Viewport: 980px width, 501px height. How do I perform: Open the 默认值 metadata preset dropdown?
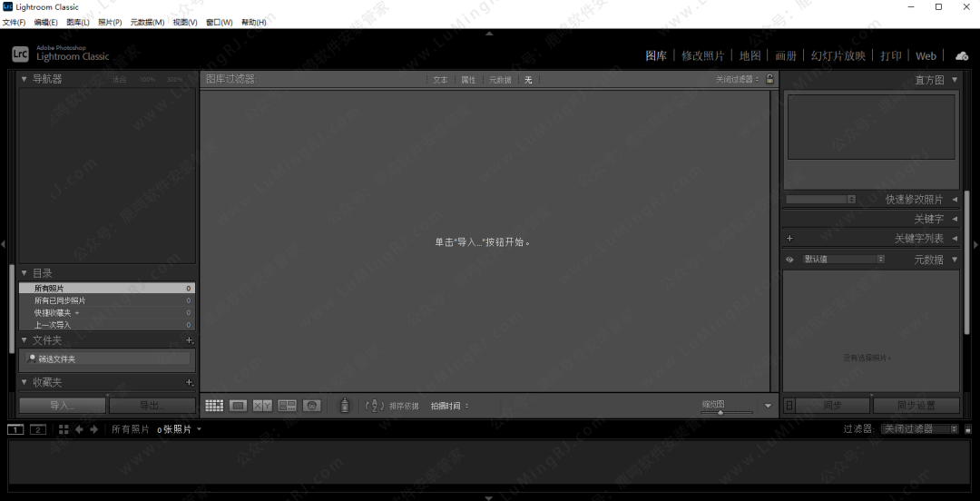coord(844,259)
